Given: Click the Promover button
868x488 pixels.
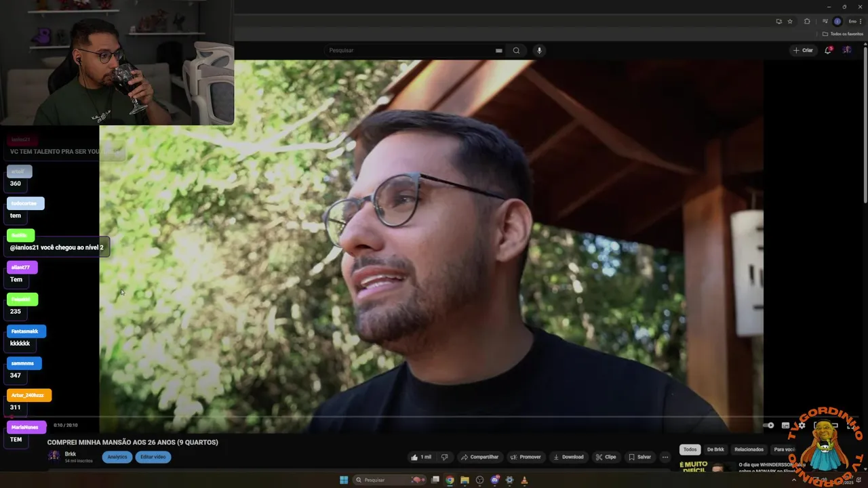Looking at the screenshot, I should 526,457.
